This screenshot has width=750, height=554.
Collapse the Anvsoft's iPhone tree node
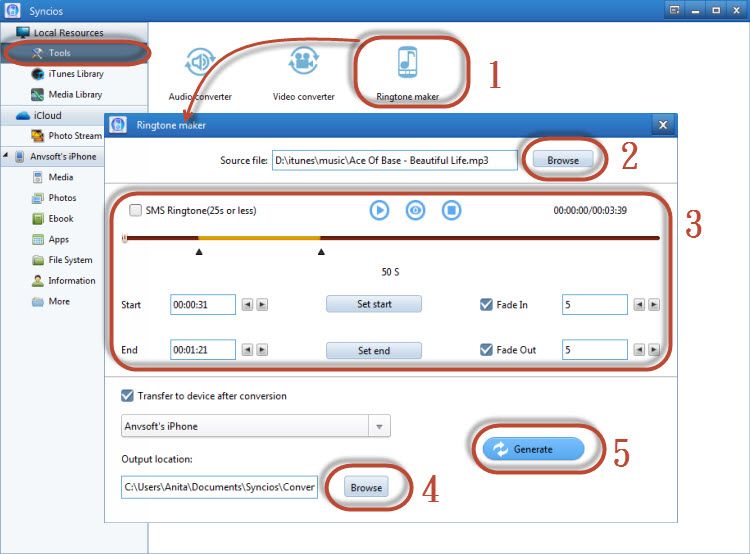coord(6,155)
